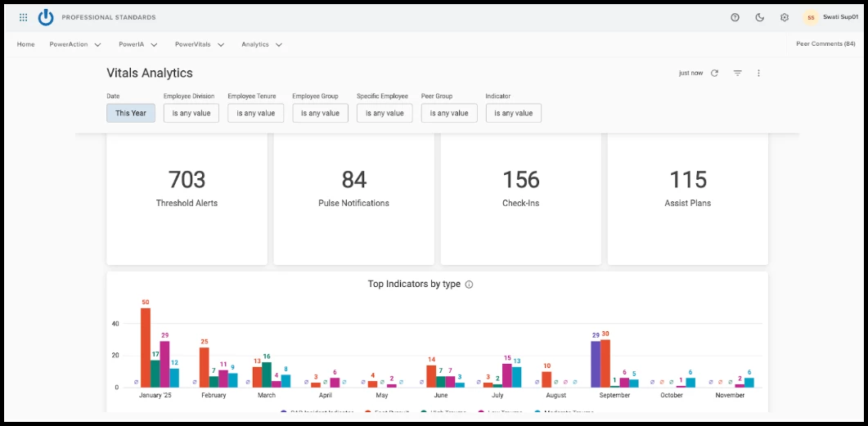Screen dimensions: 868x426
Task: Open the dashboard three-dot actions menu
Action: (x=759, y=73)
